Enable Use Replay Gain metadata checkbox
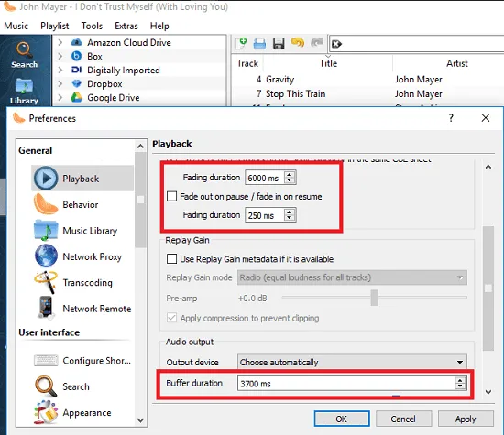Image resolution: width=504 pixels, height=435 pixels. pyautogui.click(x=171, y=258)
